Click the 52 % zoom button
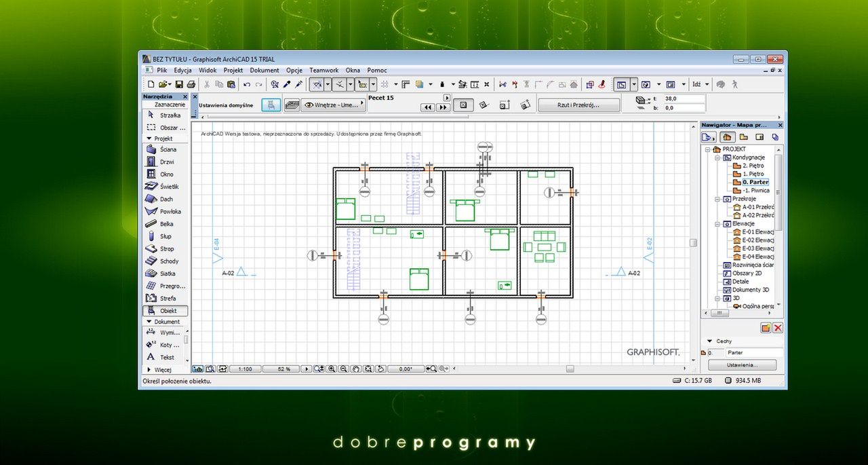 (280, 369)
